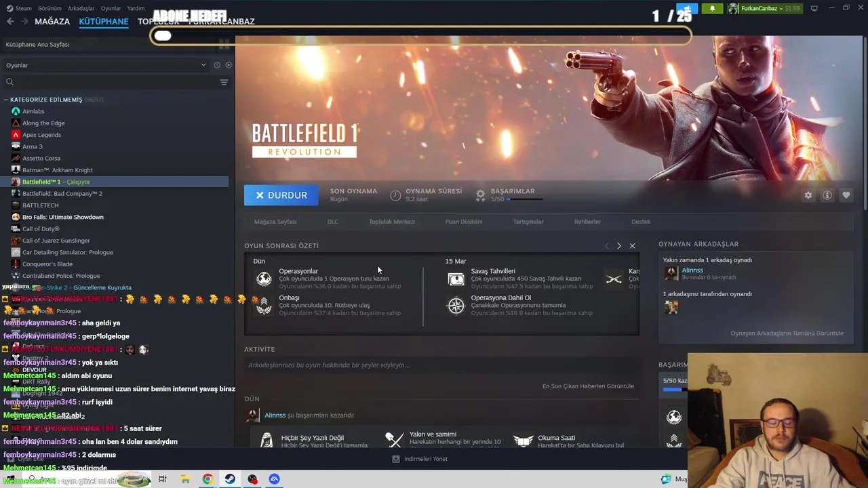Image resolution: width=868 pixels, height=488 pixels.
Task: Toggle recent activity sort clock icon
Action: [217, 65]
